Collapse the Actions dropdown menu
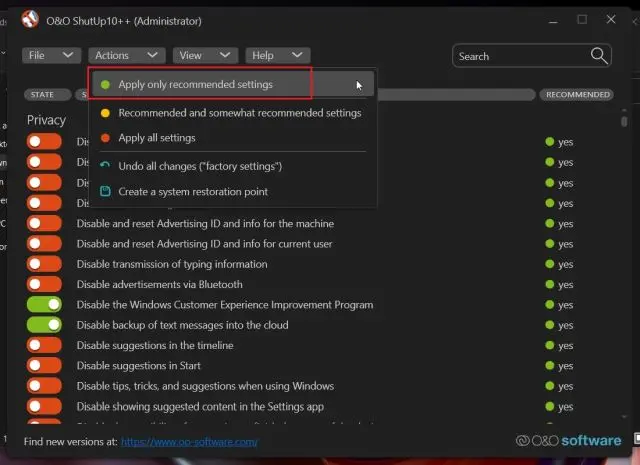This screenshot has height=465, width=640. (127, 55)
